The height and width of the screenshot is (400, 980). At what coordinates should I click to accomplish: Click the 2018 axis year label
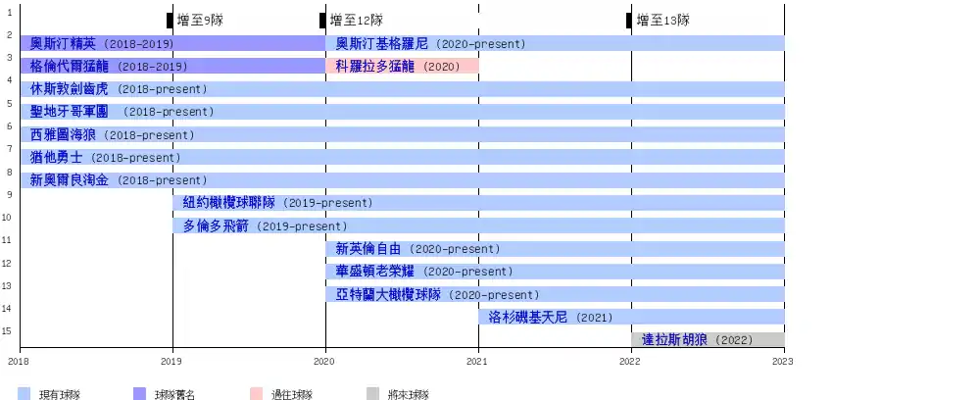click(x=19, y=361)
